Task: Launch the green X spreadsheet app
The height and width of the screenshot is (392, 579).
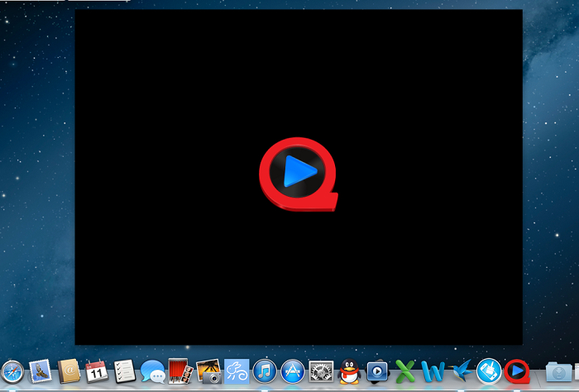Action: (x=405, y=371)
